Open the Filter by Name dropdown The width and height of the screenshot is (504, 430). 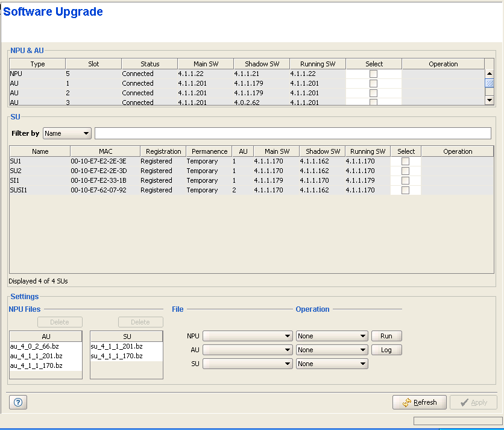tap(67, 133)
